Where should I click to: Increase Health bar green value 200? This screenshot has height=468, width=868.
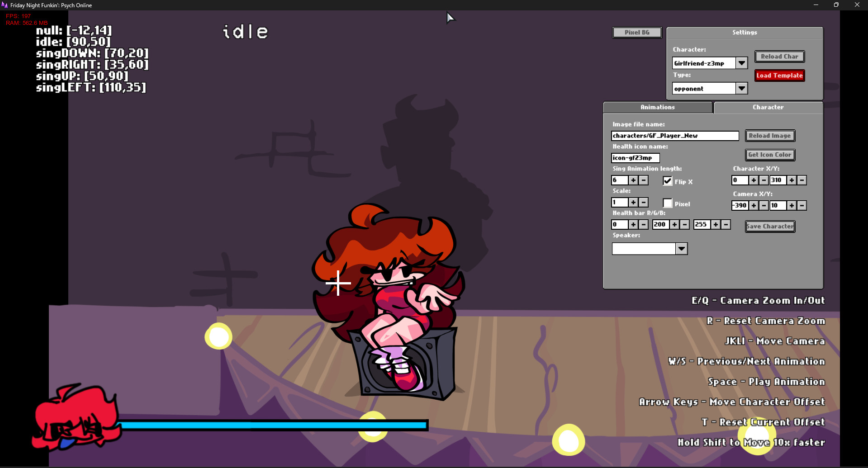tap(674, 224)
